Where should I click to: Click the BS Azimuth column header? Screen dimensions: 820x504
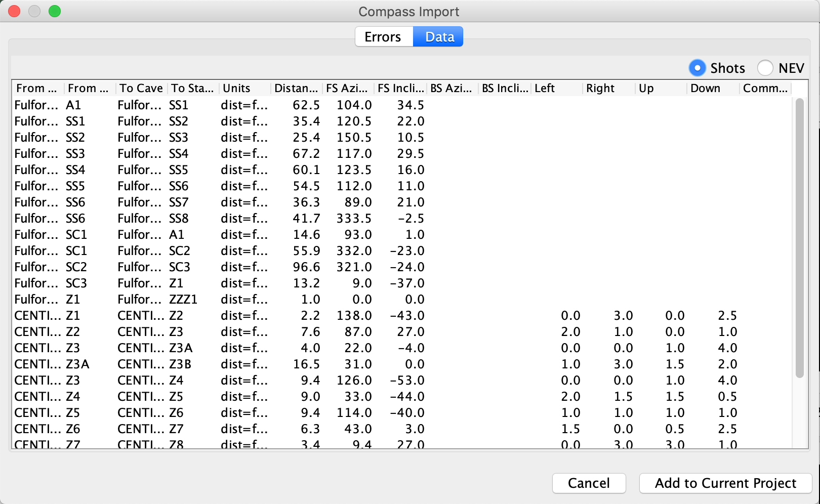click(452, 88)
